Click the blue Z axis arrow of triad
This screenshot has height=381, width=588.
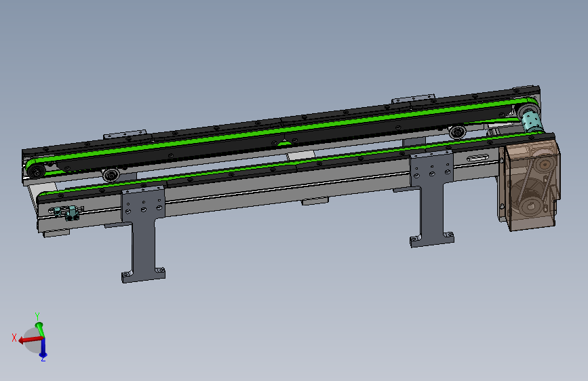43,348
